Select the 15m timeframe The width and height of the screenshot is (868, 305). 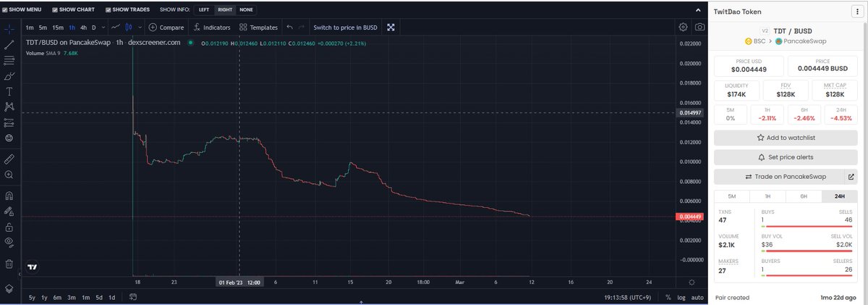[x=58, y=28]
